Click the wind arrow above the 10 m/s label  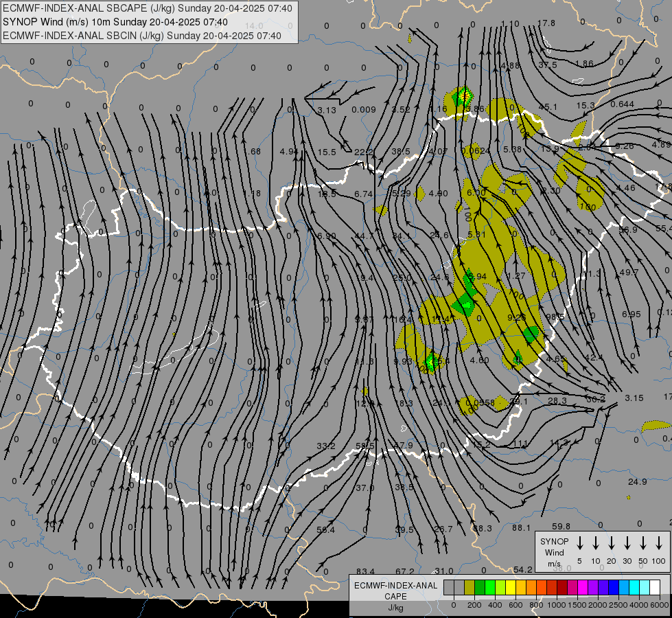[596, 543]
